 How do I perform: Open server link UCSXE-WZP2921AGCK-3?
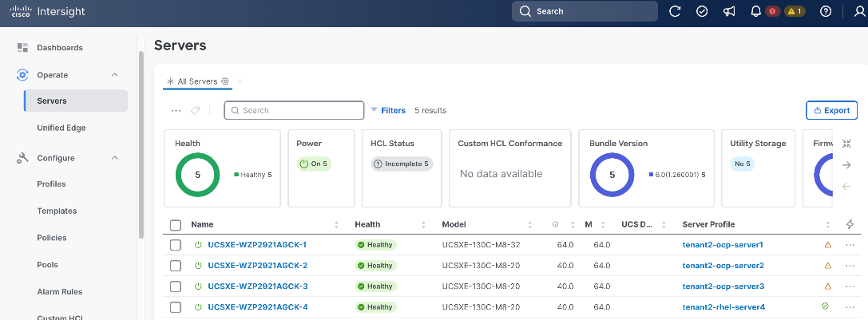point(257,286)
